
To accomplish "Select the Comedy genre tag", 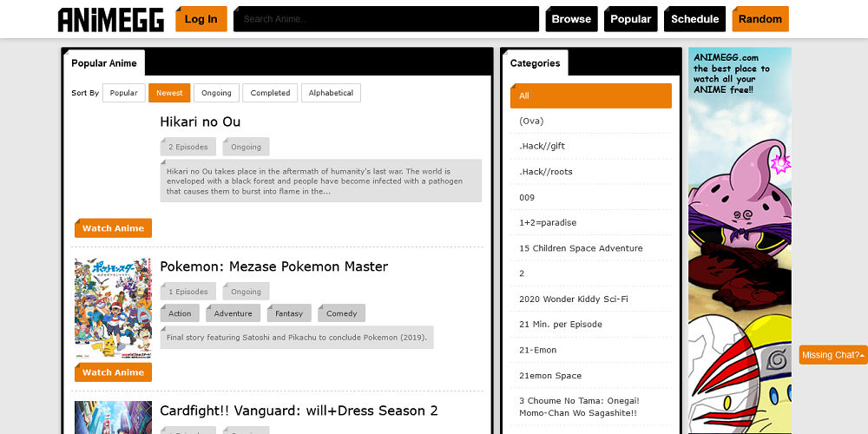I will [x=341, y=313].
